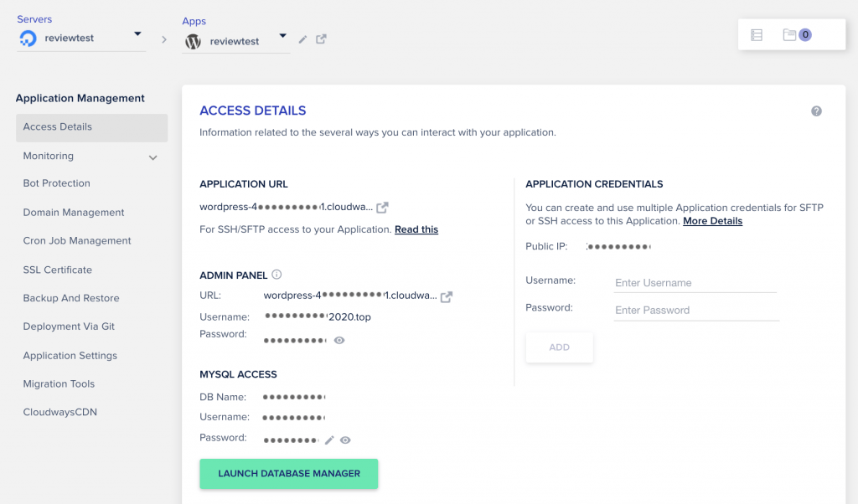The width and height of the screenshot is (858, 504).
Task: Open Migration Tools
Action: pyautogui.click(x=59, y=383)
